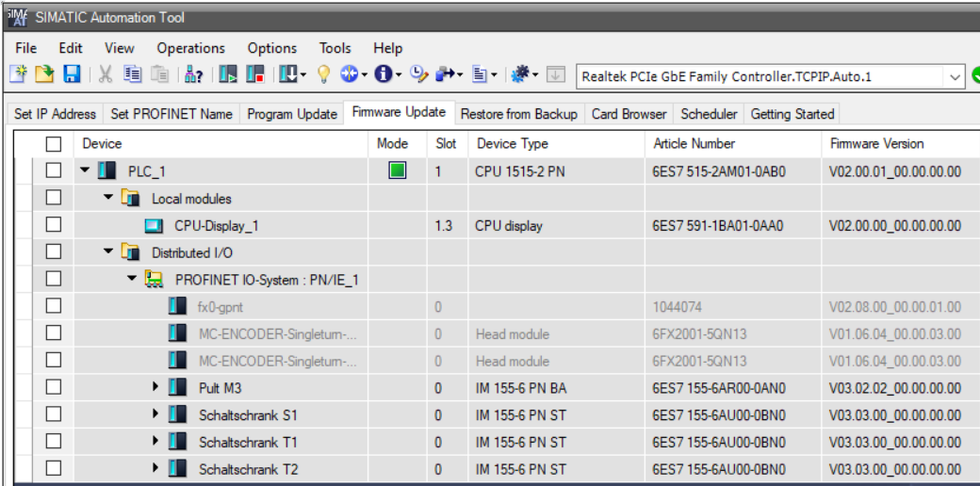Switch to the Restore from Backup tab
The height and width of the screenshot is (486, 980).
point(519,114)
